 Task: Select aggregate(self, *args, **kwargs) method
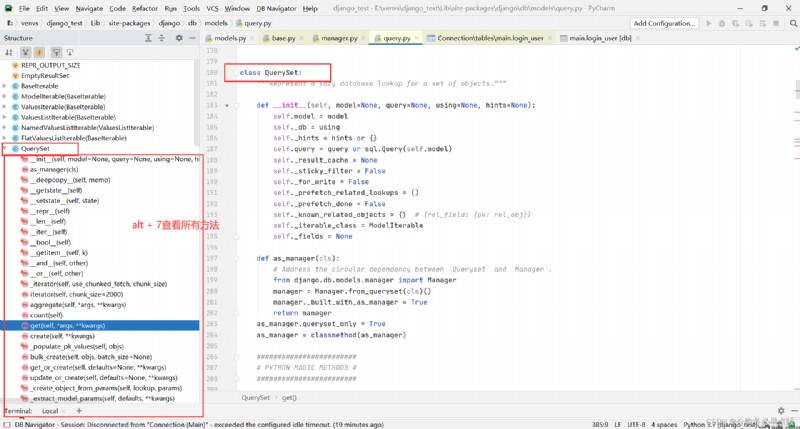click(78, 305)
